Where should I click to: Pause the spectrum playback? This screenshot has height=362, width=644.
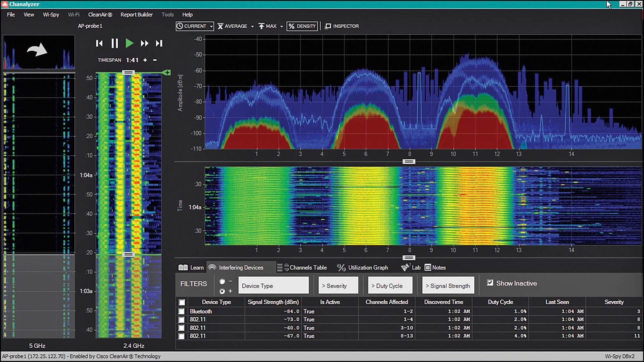click(115, 43)
